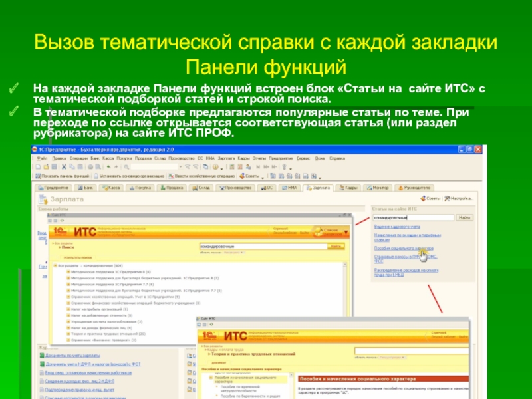532x399 pixels.
Task: Expand Методическая поддержка 1С:Предприятия 8 result
Action: (68, 272)
